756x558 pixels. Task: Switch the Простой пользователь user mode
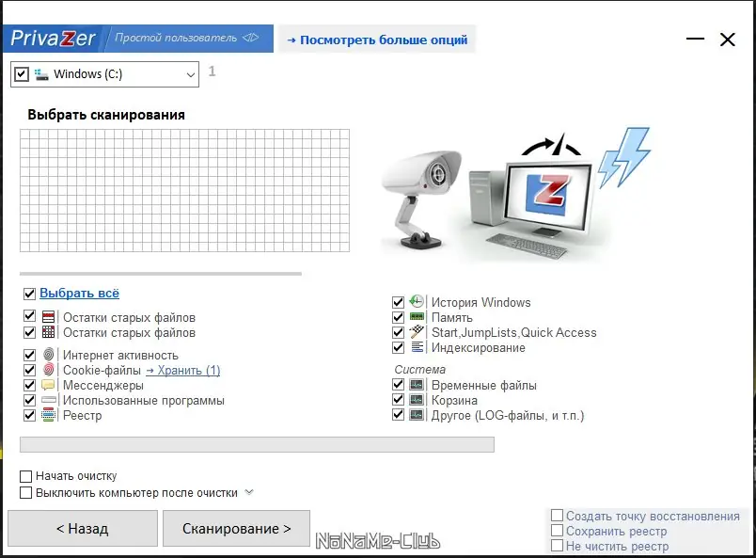pos(187,38)
